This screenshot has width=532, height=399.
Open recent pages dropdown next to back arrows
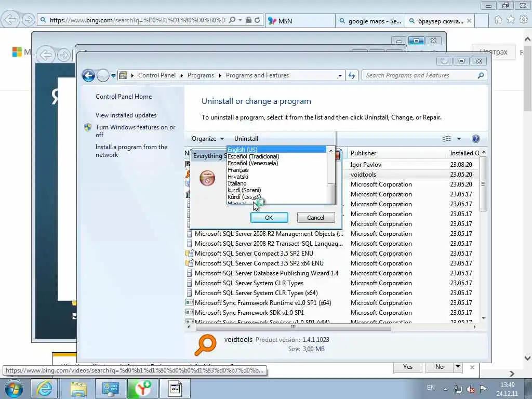[113, 76]
